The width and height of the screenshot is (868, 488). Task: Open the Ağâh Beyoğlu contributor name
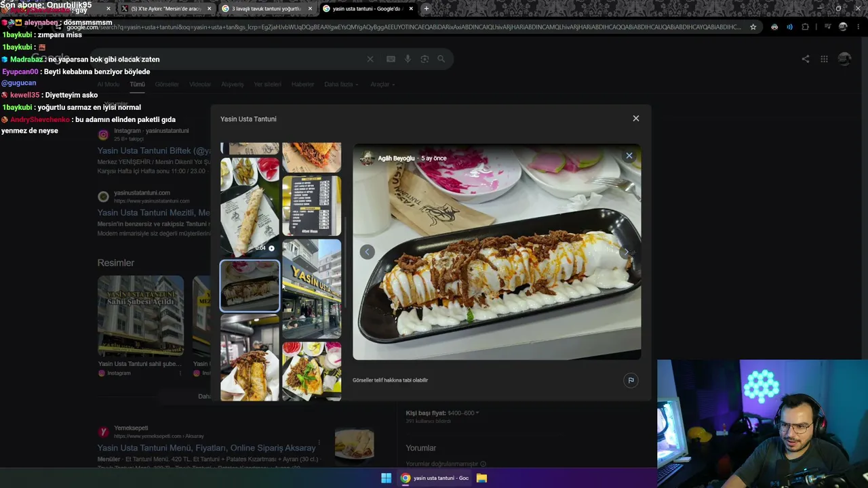(396, 159)
